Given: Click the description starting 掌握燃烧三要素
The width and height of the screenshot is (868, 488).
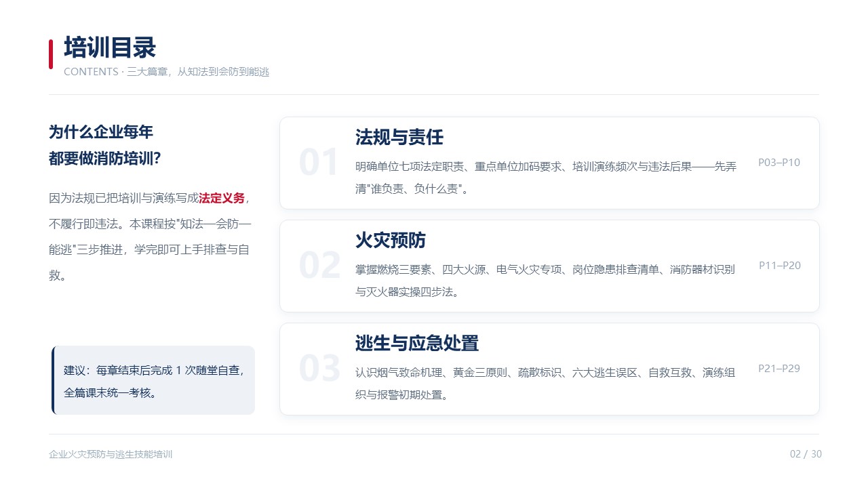Looking at the screenshot, I should click(545, 281).
